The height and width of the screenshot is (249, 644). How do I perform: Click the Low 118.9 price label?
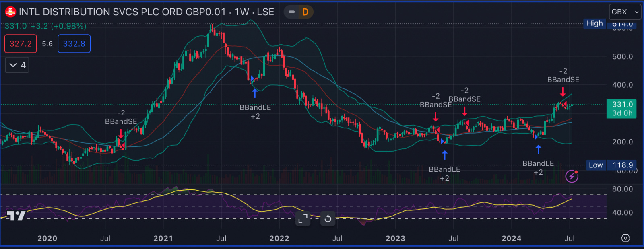click(612, 165)
